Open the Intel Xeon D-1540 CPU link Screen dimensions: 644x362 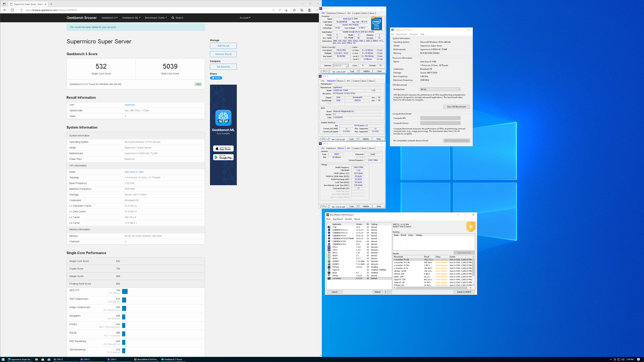pyautogui.click(x=134, y=172)
